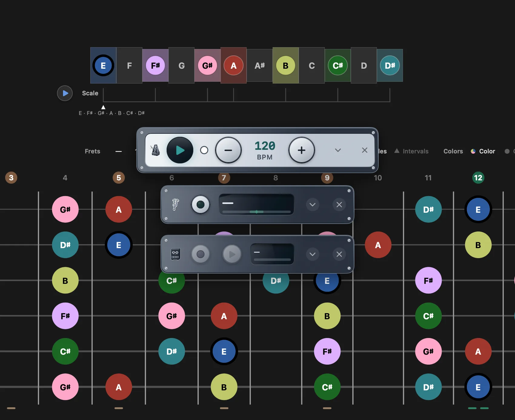Click the tape recorder icon on the recorder widget
The height and width of the screenshot is (420, 515).
click(175, 254)
